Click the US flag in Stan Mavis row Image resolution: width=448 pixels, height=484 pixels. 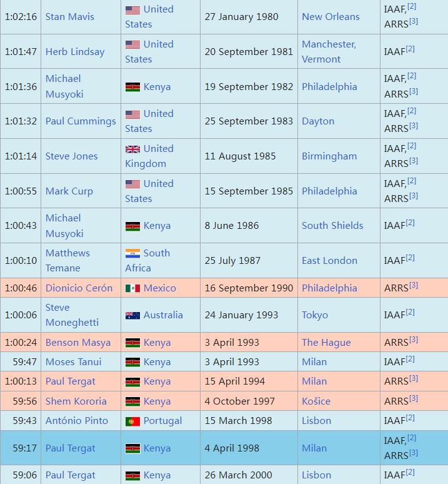point(132,10)
